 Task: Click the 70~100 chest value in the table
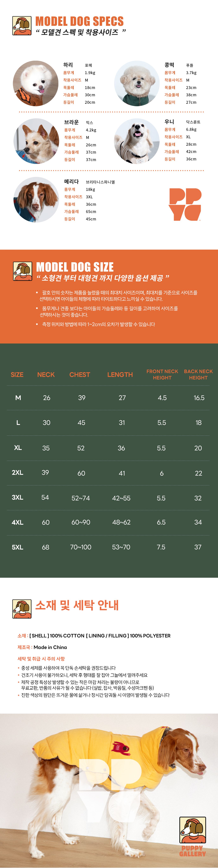[x=81, y=547]
